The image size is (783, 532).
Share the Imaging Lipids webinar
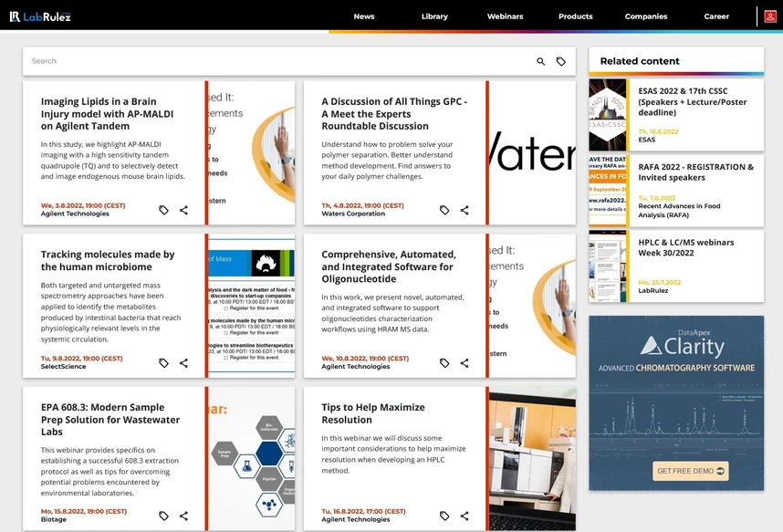click(183, 210)
